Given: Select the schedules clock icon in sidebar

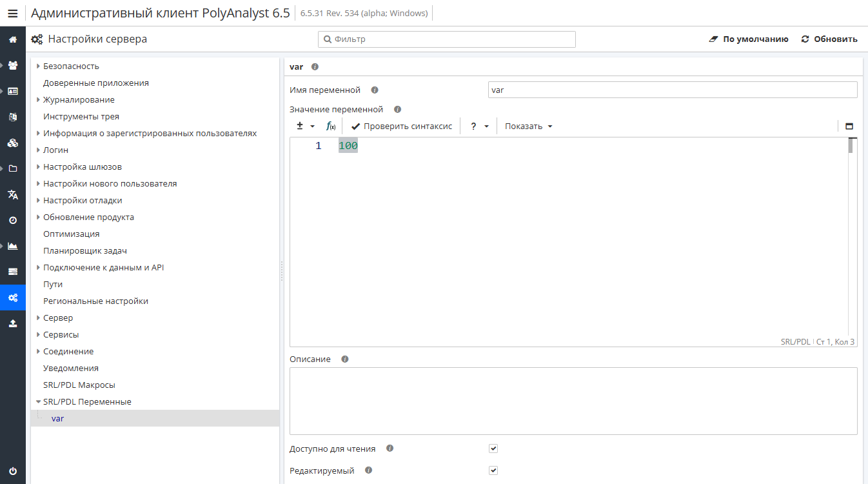Looking at the screenshot, I should coord(13,220).
